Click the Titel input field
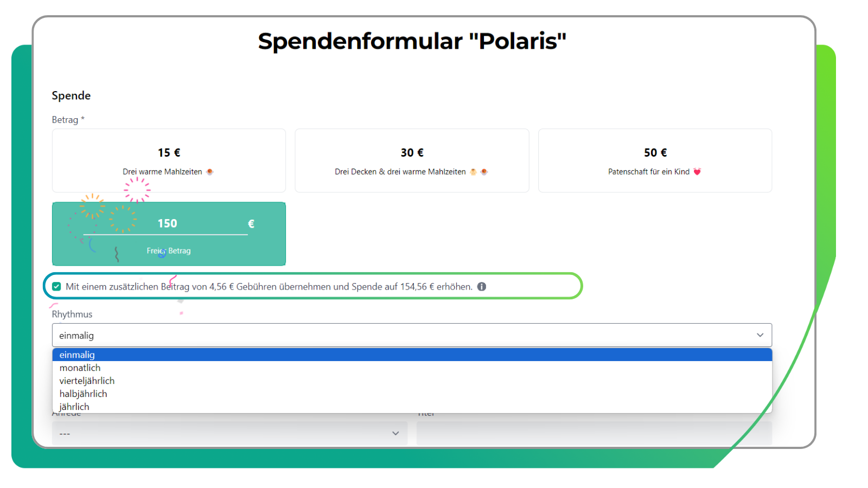 594,434
